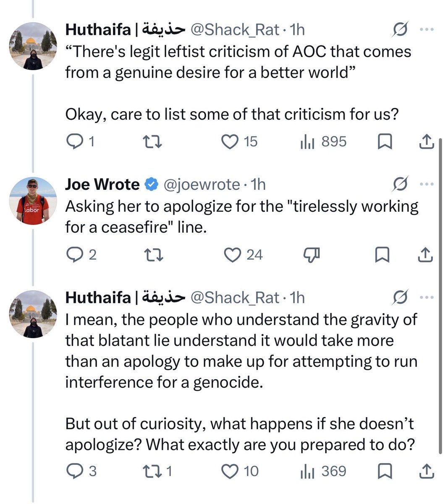Image resolution: width=445 pixels, height=504 pixels.
Task: Open Joe Wrote's profile picture
Action: pos(33,200)
